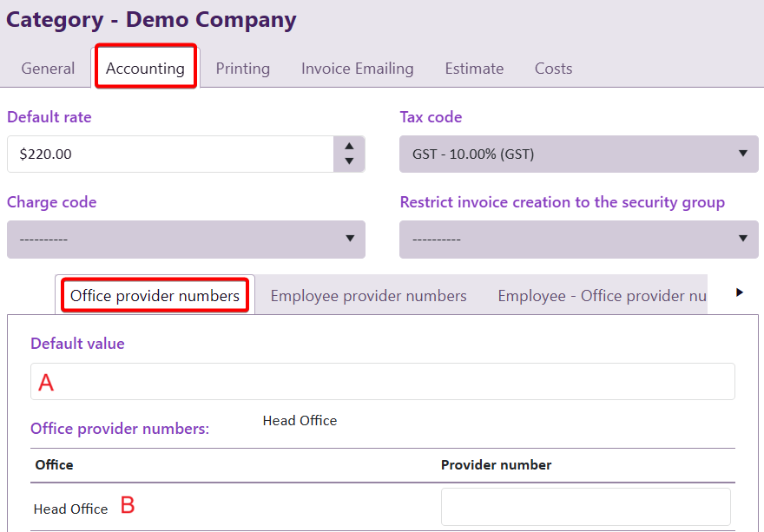This screenshot has width=764, height=532.
Task: Click the Office column header
Action: click(54, 465)
